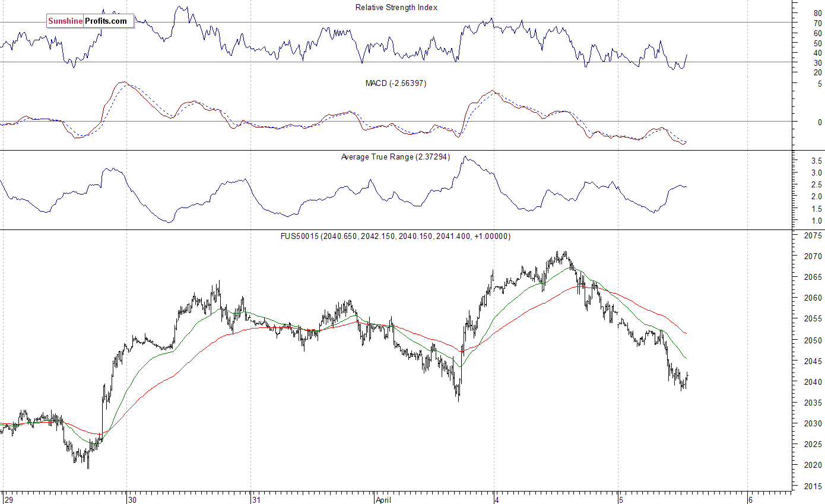Click date label 31 on time axis
The width and height of the screenshot is (825, 504).
coord(258,499)
